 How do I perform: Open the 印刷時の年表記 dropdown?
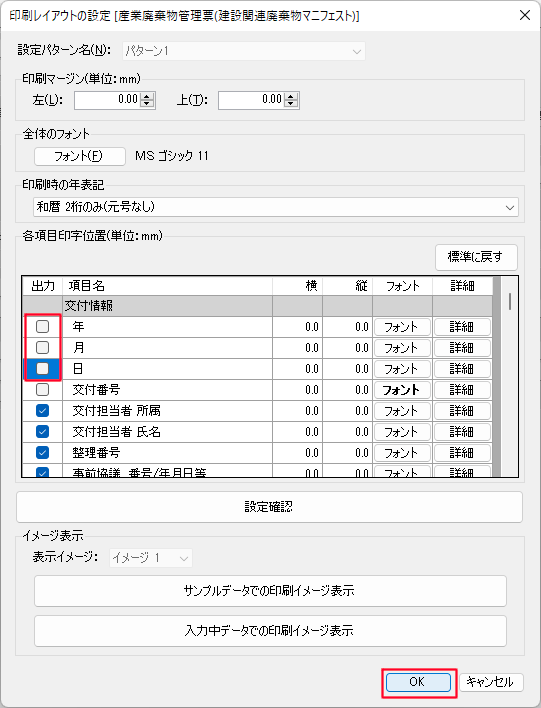(276, 207)
